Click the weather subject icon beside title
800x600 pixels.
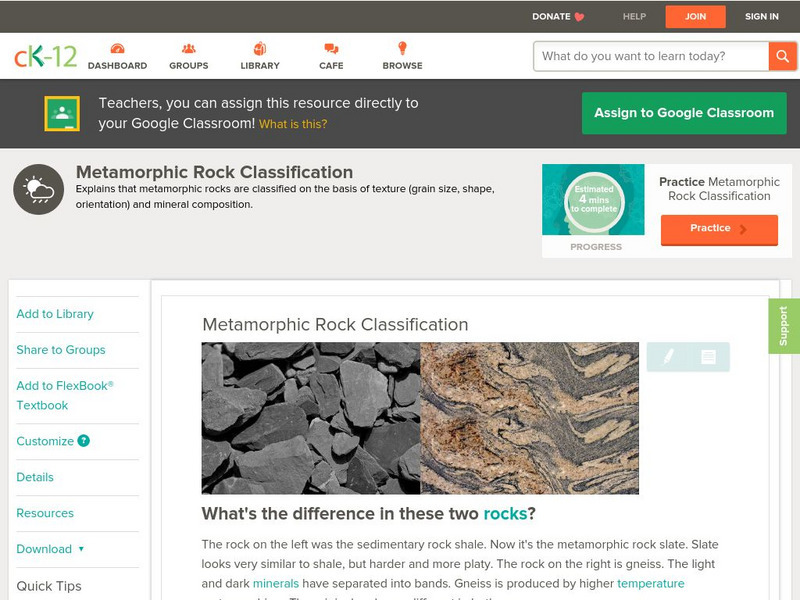[x=39, y=189]
